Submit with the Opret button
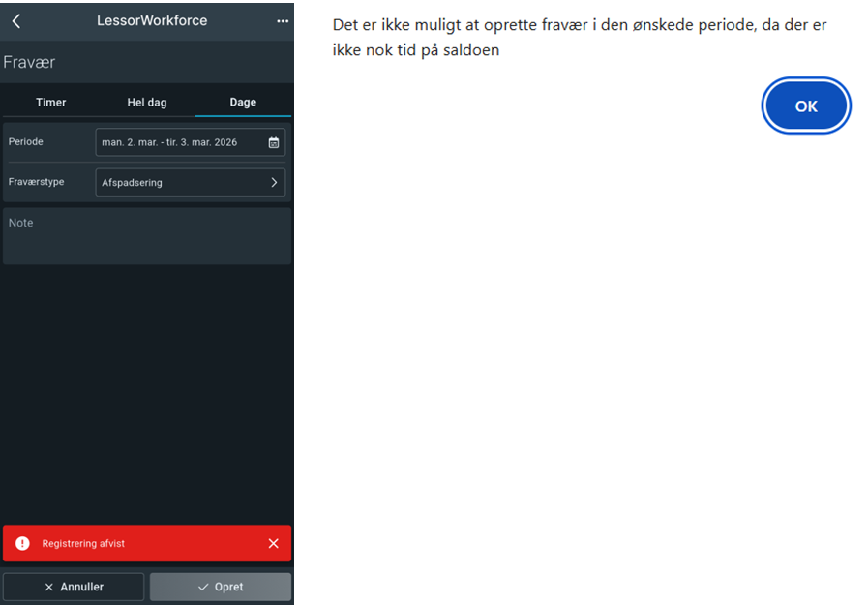 click(220, 587)
